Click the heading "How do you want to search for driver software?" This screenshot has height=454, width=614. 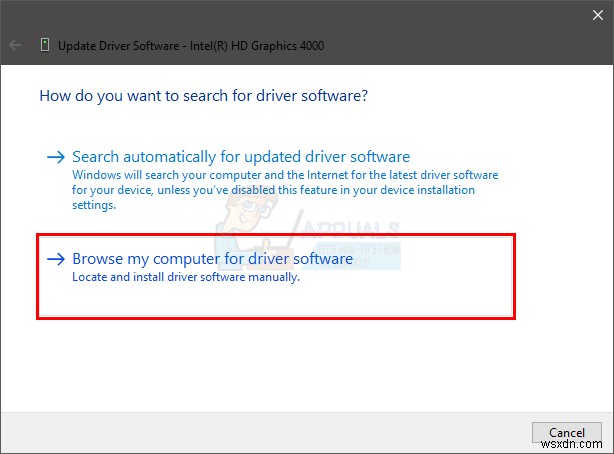pyautogui.click(x=204, y=96)
